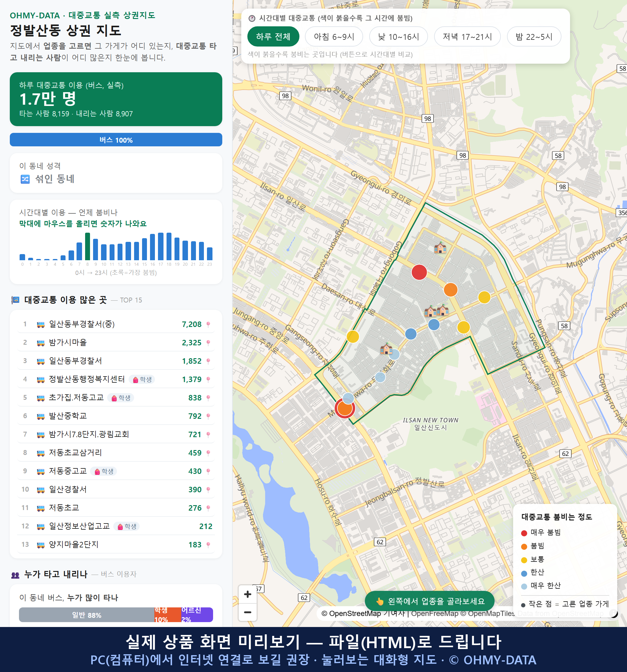Viewport: 627px width, 672px height.
Task: Click the 일산경찰서 stop name
Action: point(68,490)
